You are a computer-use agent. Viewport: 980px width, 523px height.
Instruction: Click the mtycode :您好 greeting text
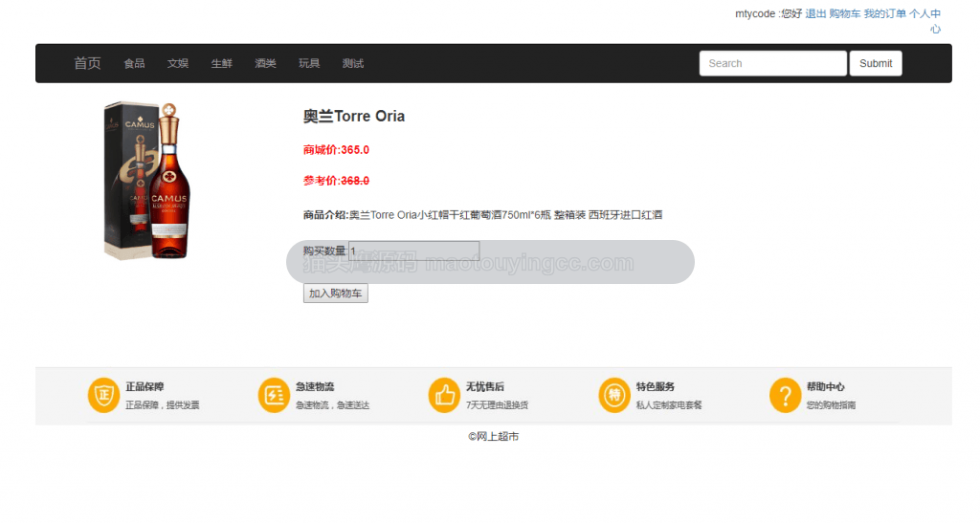768,13
